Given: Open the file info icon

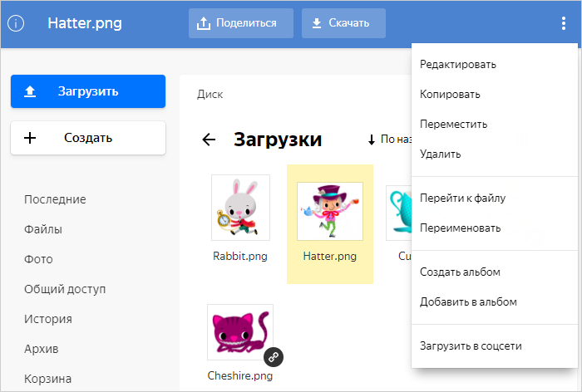Looking at the screenshot, I should point(16,23).
